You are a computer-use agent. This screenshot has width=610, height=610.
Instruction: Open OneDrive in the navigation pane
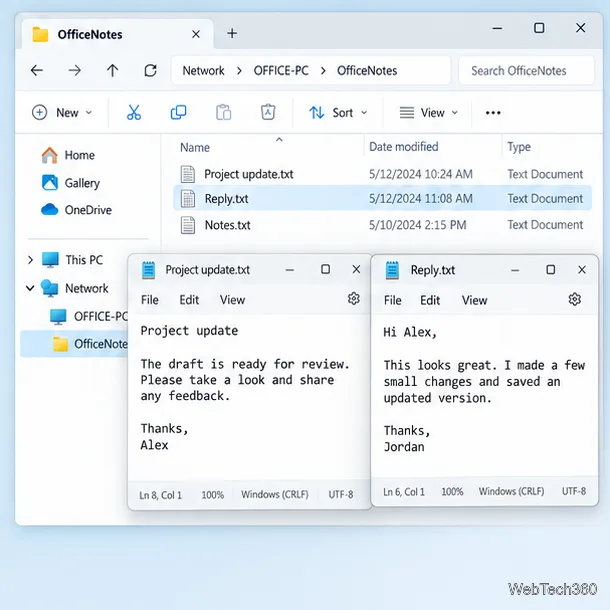(77, 210)
